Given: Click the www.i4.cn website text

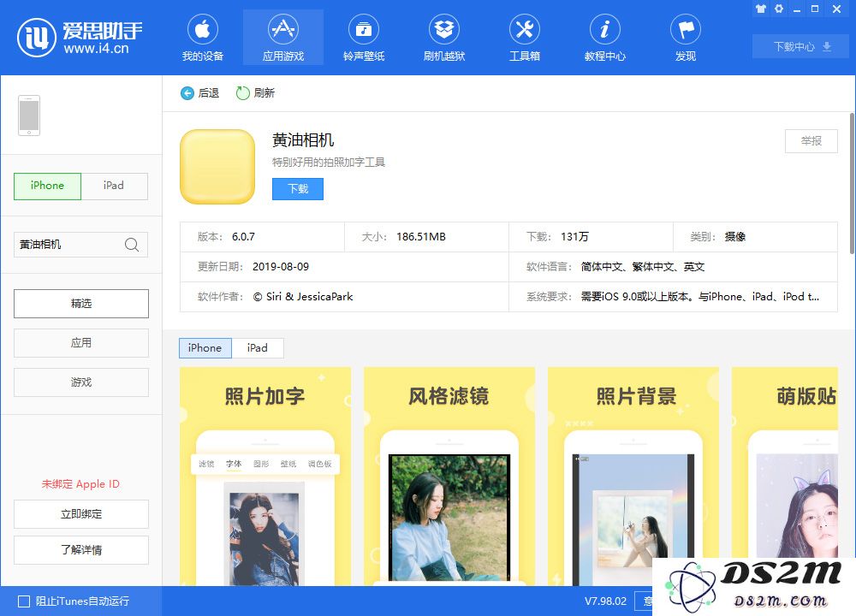Looking at the screenshot, I should pos(96,49).
